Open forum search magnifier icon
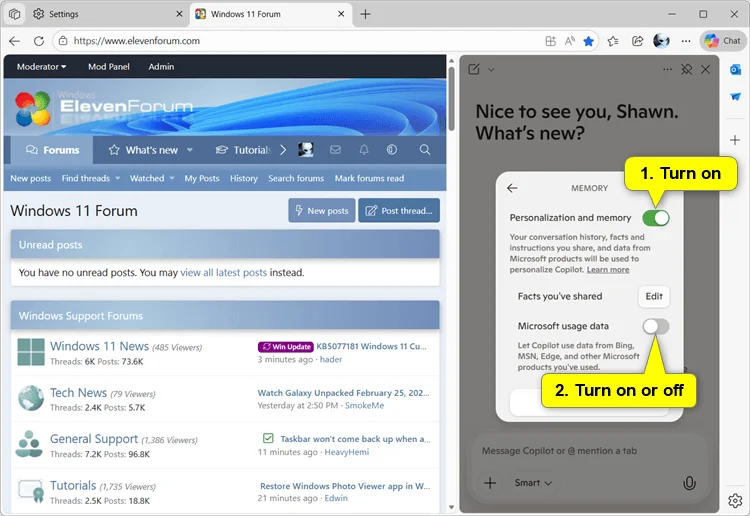 425,150
